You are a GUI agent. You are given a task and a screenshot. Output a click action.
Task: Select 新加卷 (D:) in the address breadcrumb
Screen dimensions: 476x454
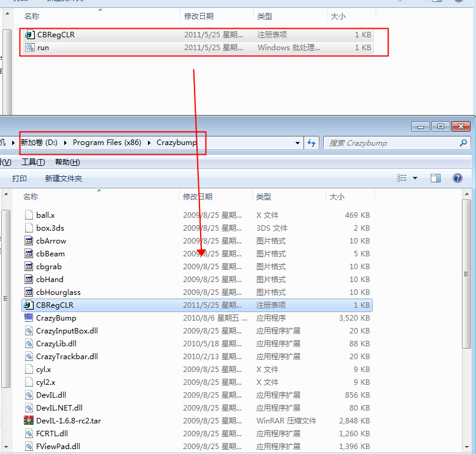point(39,143)
